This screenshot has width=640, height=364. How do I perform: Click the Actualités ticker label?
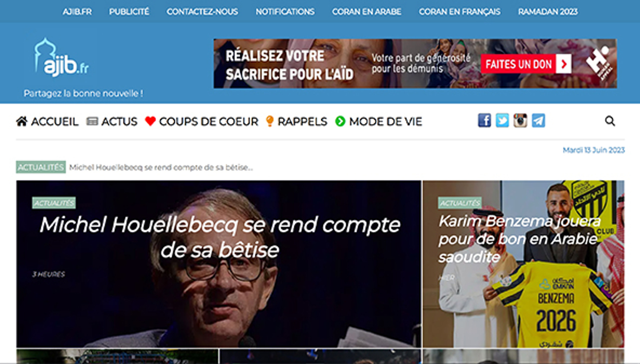pos(41,167)
